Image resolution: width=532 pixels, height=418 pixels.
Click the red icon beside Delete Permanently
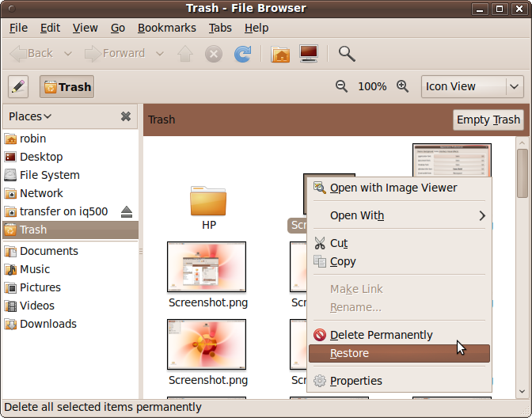coord(320,335)
